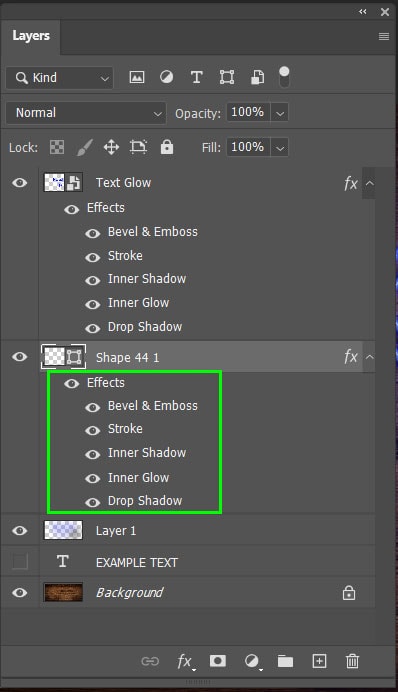The image size is (398, 692).
Task: Filter for adjustment layers icon
Action: (x=166, y=77)
